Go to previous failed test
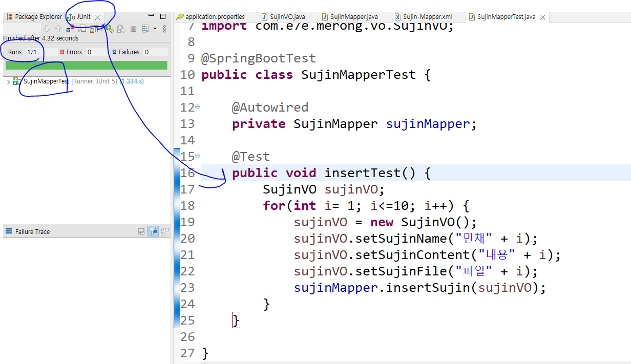The width and height of the screenshot is (631, 364). 58,29
